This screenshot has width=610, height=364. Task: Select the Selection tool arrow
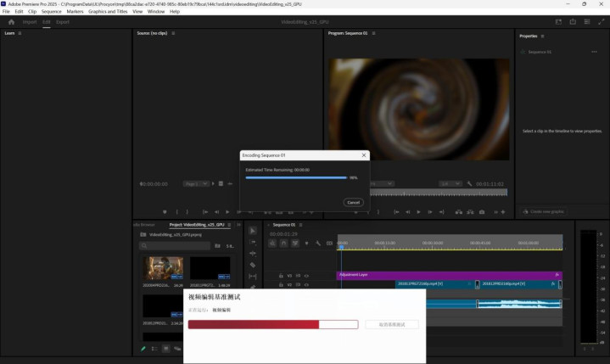[x=253, y=231]
